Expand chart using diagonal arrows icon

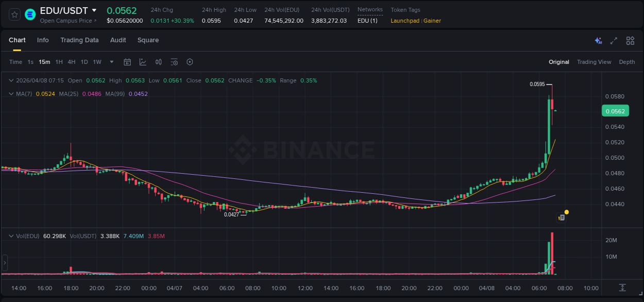point(614,40)
